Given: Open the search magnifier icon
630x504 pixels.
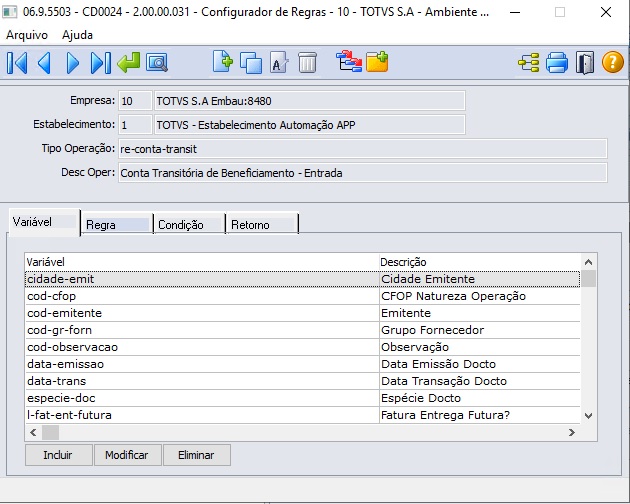Looking at the screenshot, I should click(157, 63).
